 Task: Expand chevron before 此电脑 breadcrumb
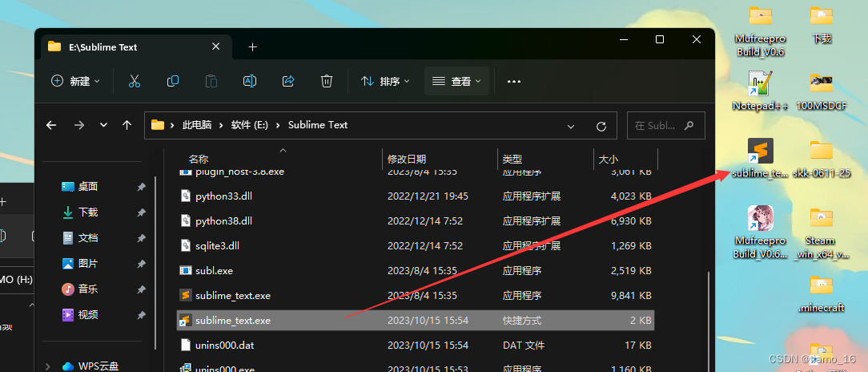click(x=173, y=125)
